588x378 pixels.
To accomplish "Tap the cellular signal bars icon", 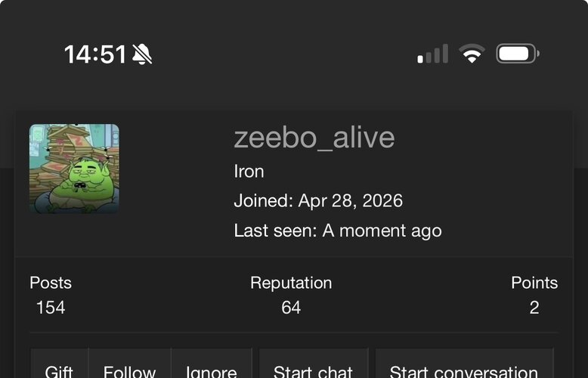I will pyautogui.click(x=433, y=54).
